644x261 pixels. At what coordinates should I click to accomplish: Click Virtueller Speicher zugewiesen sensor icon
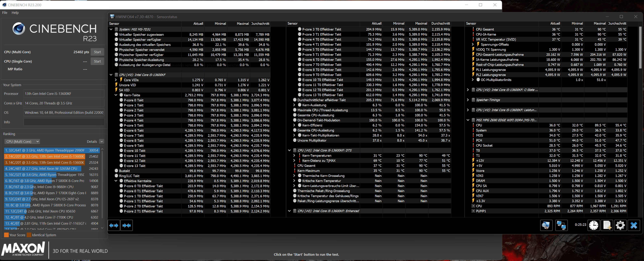(x=116, y=34)
